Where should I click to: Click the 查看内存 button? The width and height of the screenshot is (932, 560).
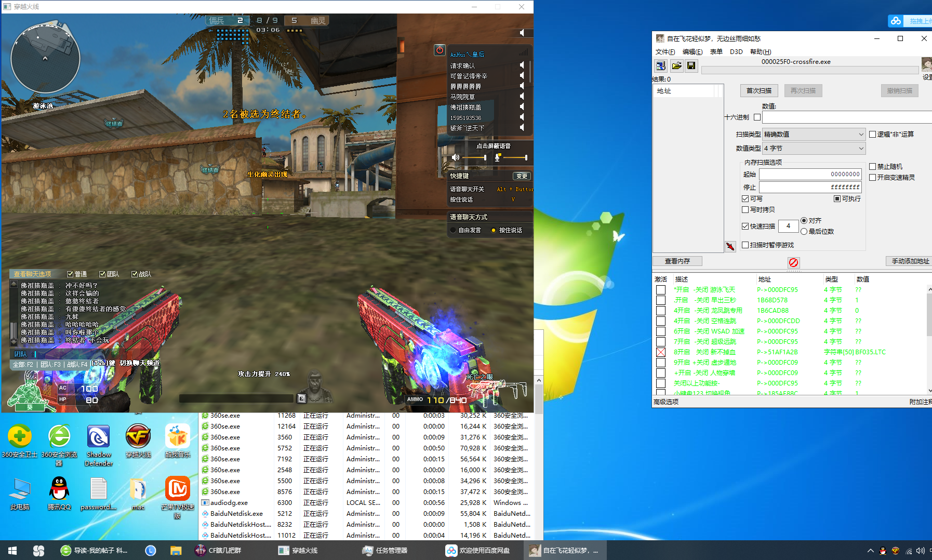tap(677, 261)
